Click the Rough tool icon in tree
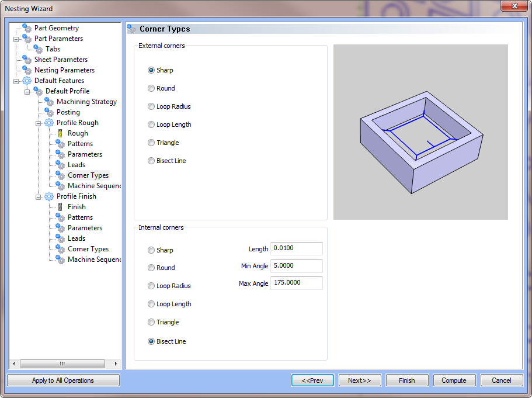The width and height of the screenshot is (532, 398). pyautogui.click(x=60, y=133)
